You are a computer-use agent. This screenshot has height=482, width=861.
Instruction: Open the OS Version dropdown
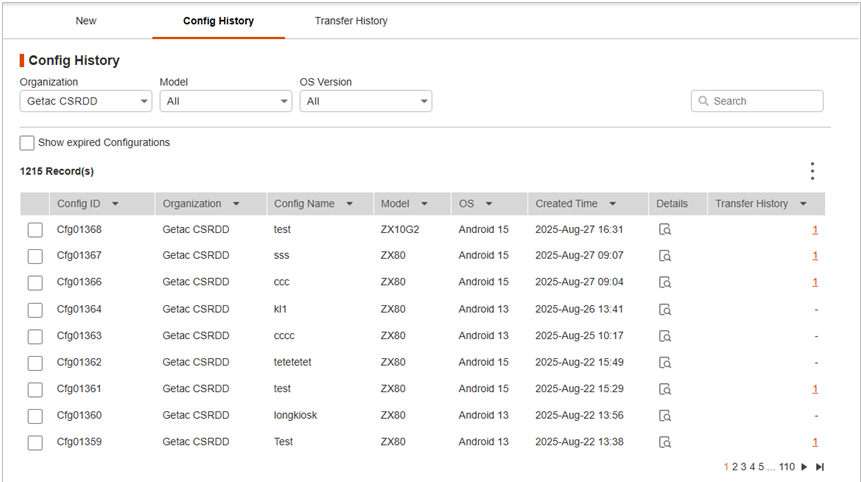(x=366, y=101)
